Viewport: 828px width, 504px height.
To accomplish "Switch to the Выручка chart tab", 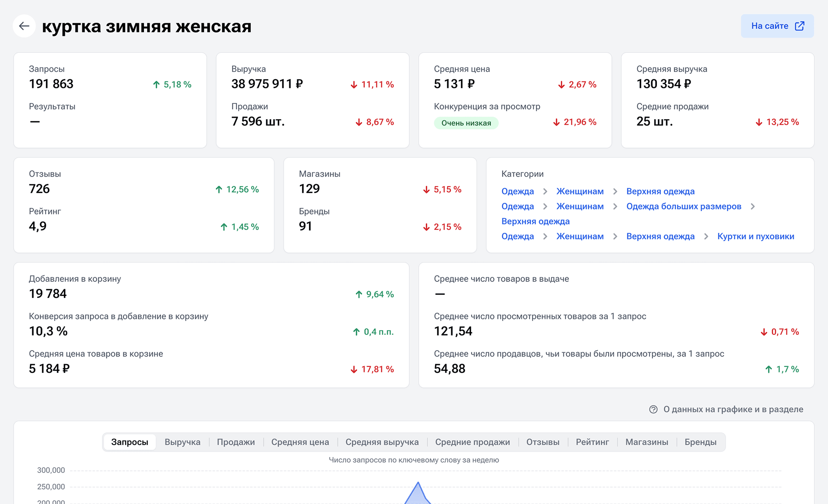I will (x=182, y=442).
